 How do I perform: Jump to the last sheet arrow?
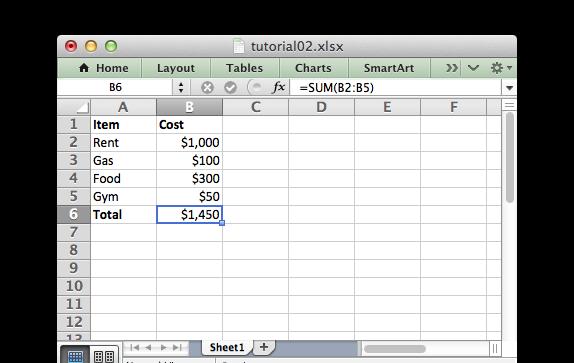(x=178, y=348)
